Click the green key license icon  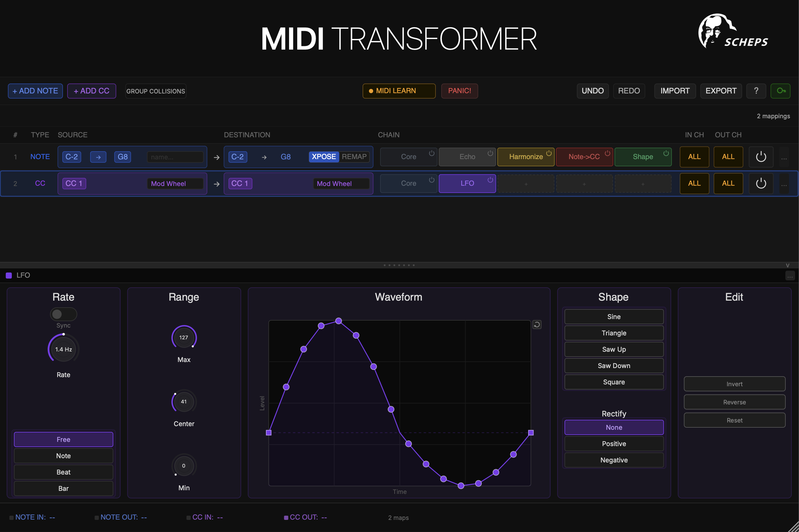pos(780,91)
